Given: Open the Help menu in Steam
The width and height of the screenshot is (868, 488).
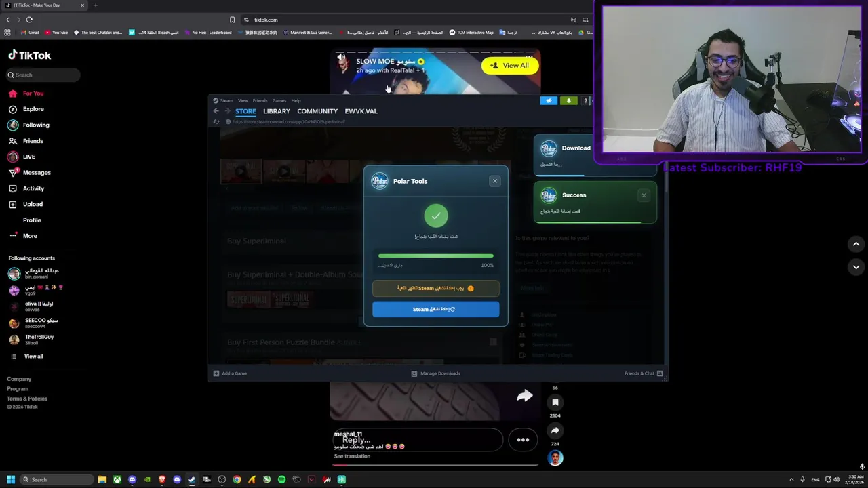Looking at the screenshot, I should [296, 101].
